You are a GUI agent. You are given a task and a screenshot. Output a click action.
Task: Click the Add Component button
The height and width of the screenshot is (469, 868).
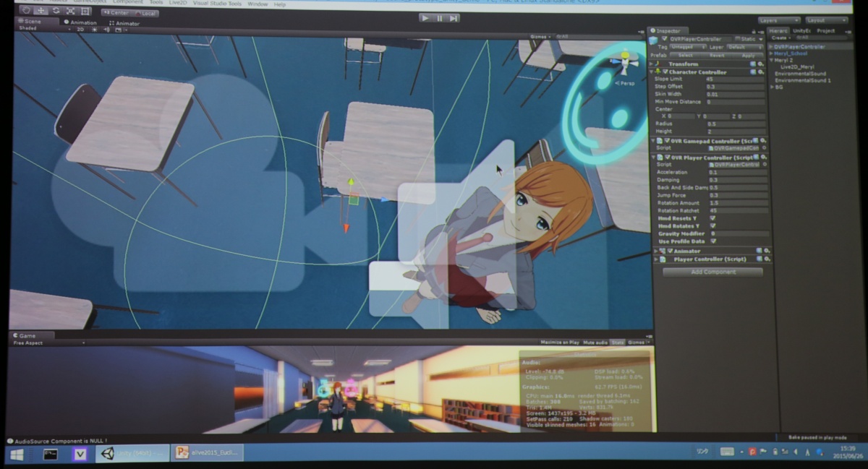(x=712, y=272)
